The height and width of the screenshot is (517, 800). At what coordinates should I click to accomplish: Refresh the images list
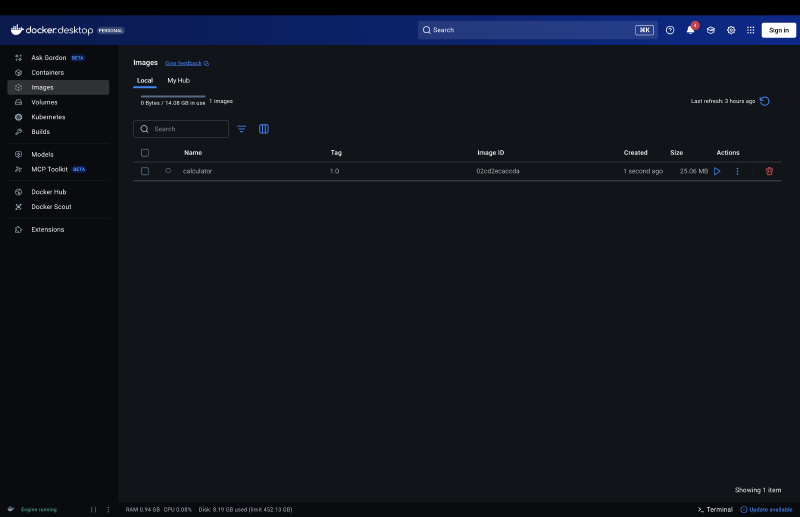(x=764, y=101)
